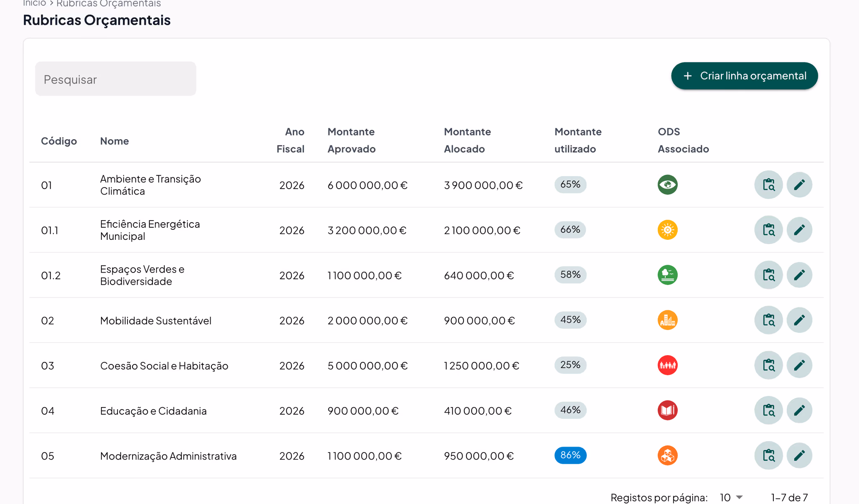Focus the Pesquisar search field
The image size is (859, 504).
tap(116, 79)
